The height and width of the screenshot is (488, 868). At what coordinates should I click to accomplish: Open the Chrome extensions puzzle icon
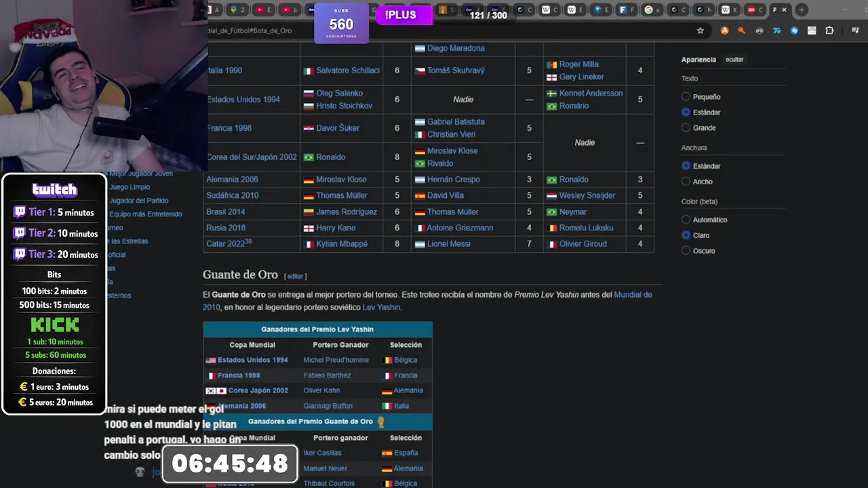pos(829,30)
